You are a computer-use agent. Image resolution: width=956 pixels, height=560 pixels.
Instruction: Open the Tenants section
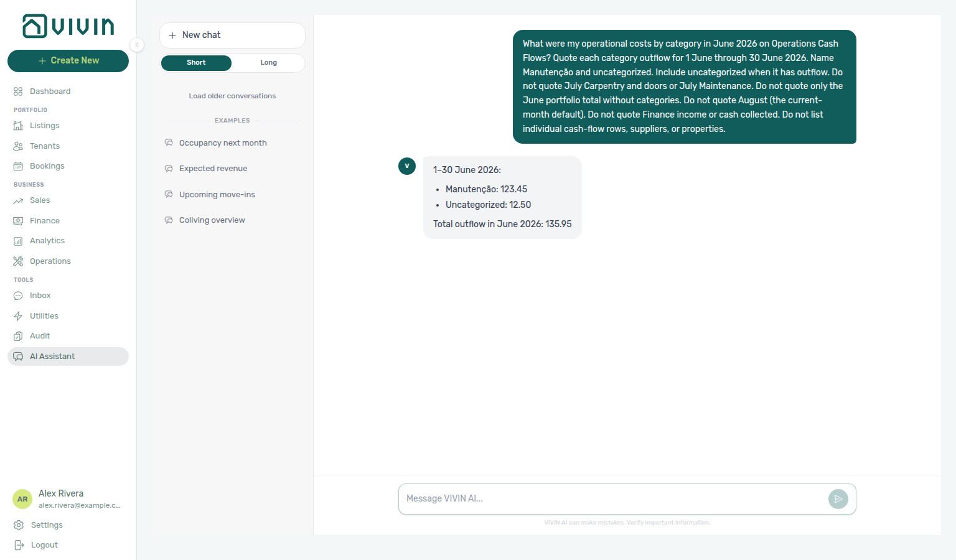[68, 146]
